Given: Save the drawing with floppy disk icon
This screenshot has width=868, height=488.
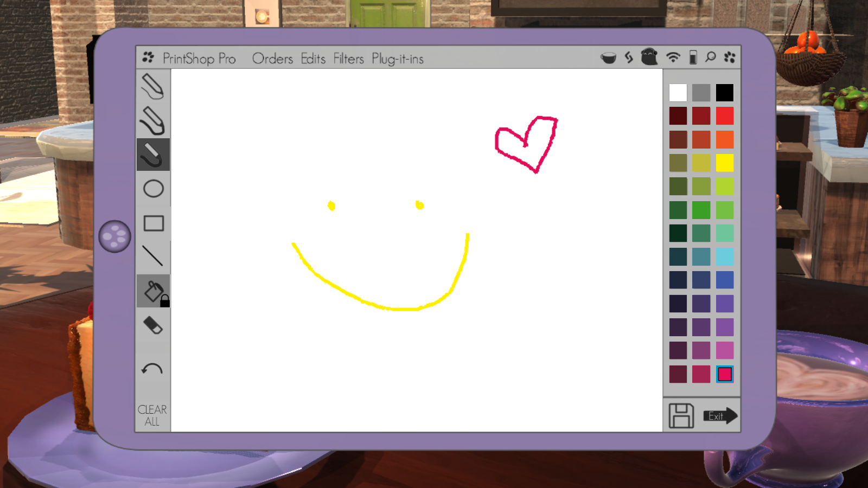Looking at the screenshot, I should pyautogui.click(x=681, y=416).
